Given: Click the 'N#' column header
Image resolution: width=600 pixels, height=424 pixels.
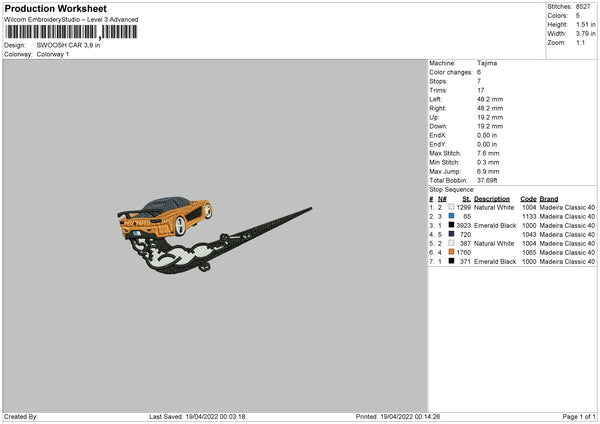Looking at the screenshot, I should pyautogui.click(x=442, y=199).
